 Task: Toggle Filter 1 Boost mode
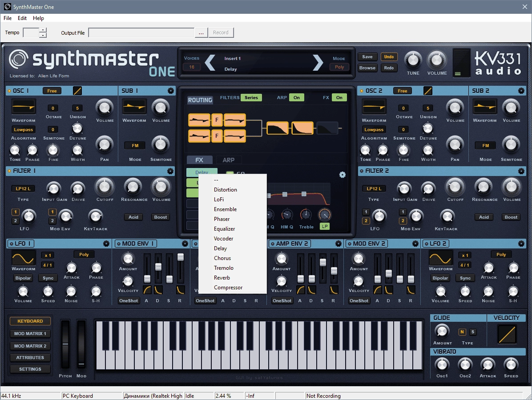(x=161, y=217)
